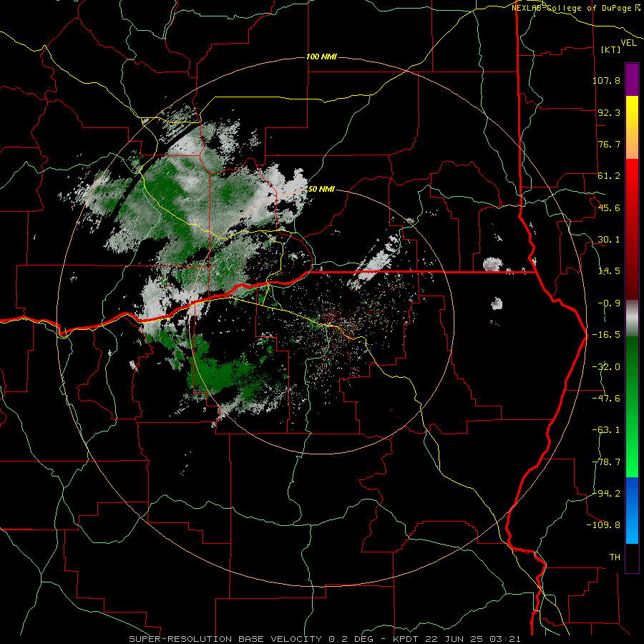Screen dimensions: 644x644
Task: Click the 45.6 legend value
Action: tap(609, 208)
